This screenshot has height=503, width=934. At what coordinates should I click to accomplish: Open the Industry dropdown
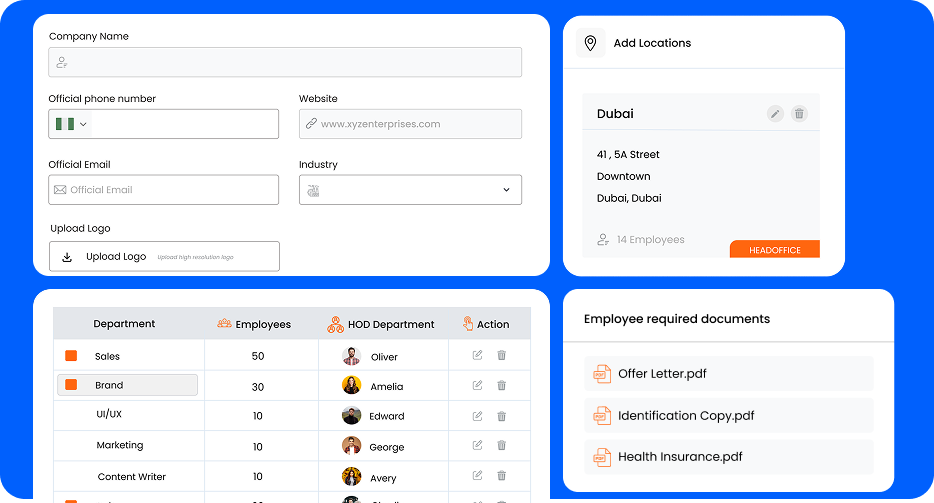tap(410, 190)
